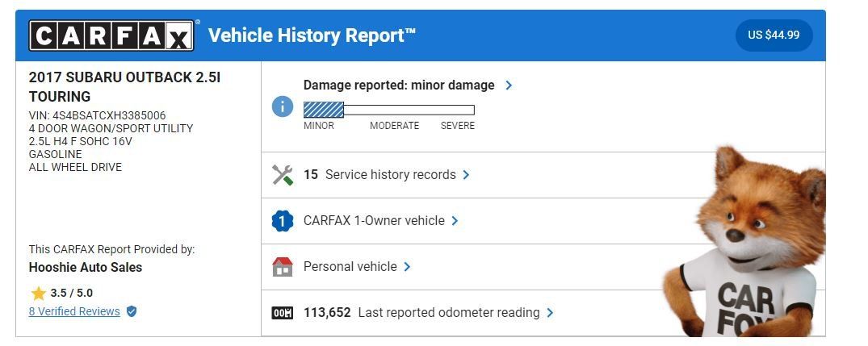
Task: Expand the last reported odometer reading chevron
Action: pos(550,312)
